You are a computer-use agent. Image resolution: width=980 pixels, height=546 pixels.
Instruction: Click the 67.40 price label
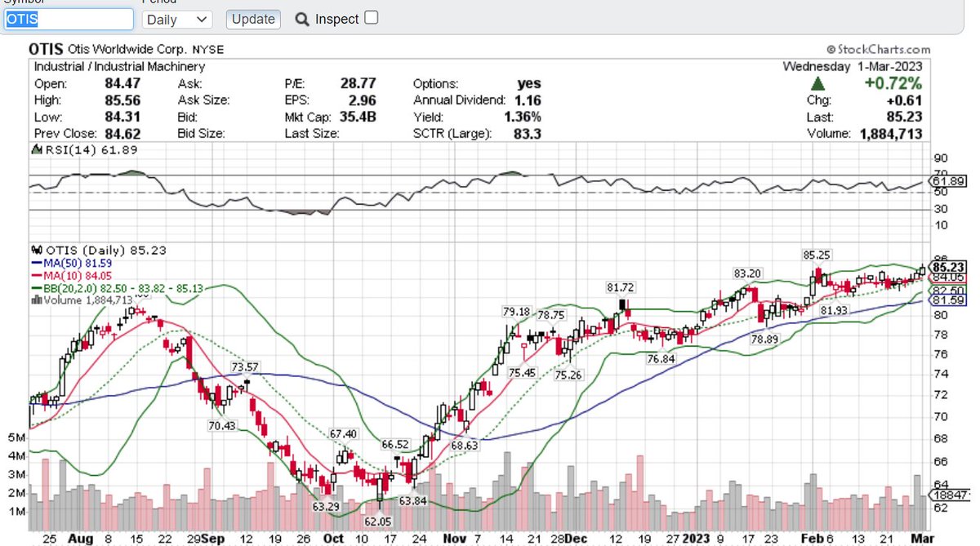(x=344, y=433)
